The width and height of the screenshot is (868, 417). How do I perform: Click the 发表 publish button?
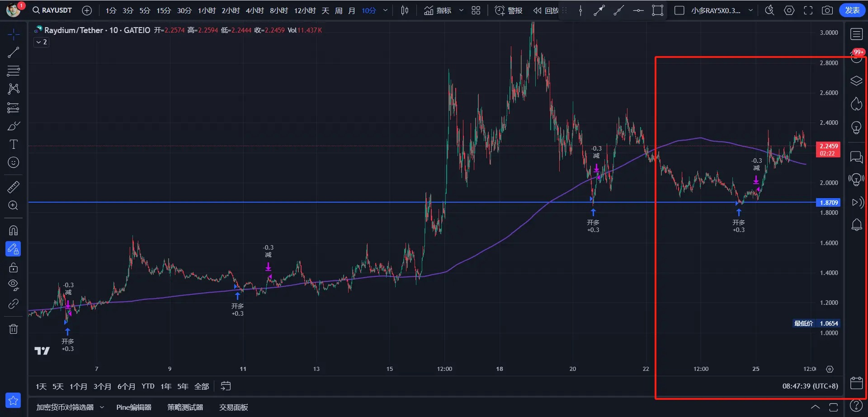(x=852, y=10)
